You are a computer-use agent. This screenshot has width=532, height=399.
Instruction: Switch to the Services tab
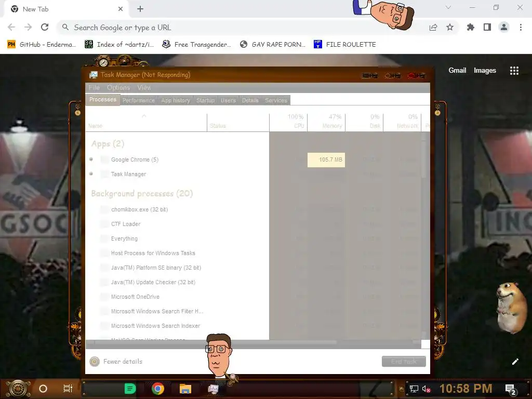pyautogui.click(x=276, y=100)
